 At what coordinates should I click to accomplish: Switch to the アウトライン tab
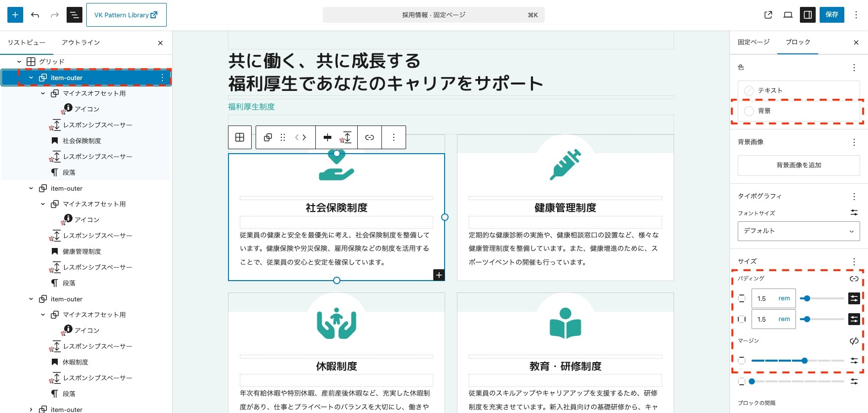(x=80, y=42)
